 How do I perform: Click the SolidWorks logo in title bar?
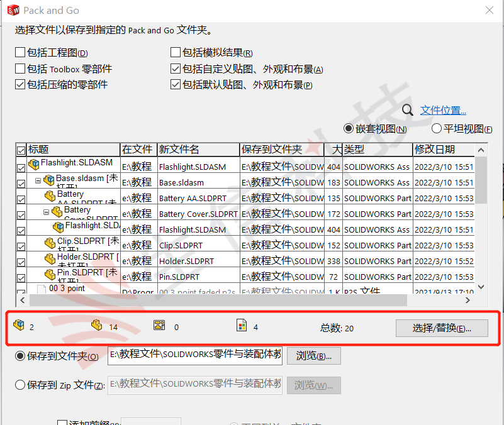(13, 10)
